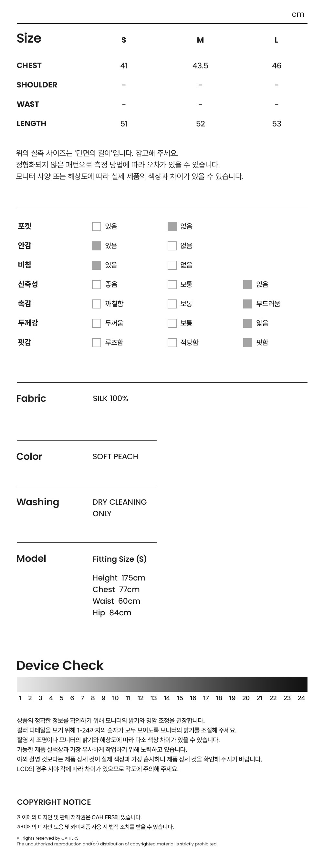Check the 핏감 루즈함 checkbox
This screenshot has height=868, width=323.
(97, 343)
